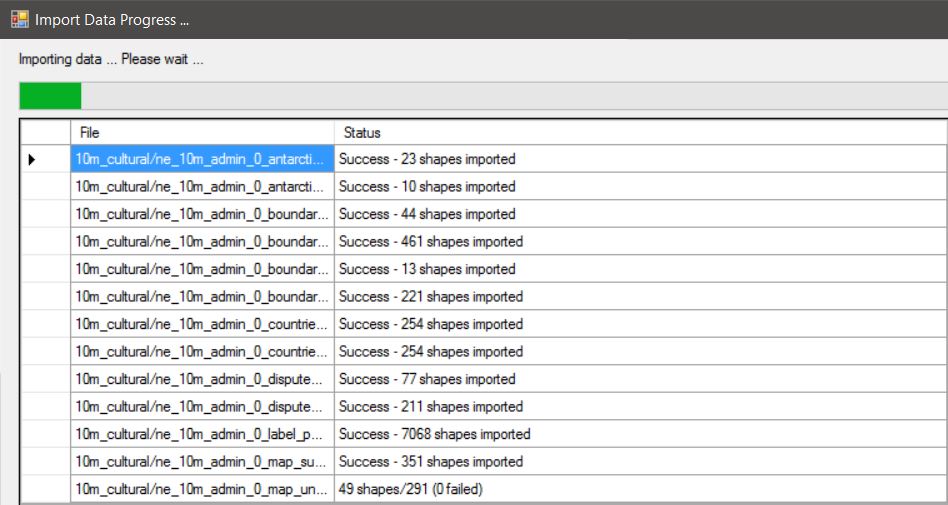Click the green import progress bar
The image size is (948, 505).
50,96
